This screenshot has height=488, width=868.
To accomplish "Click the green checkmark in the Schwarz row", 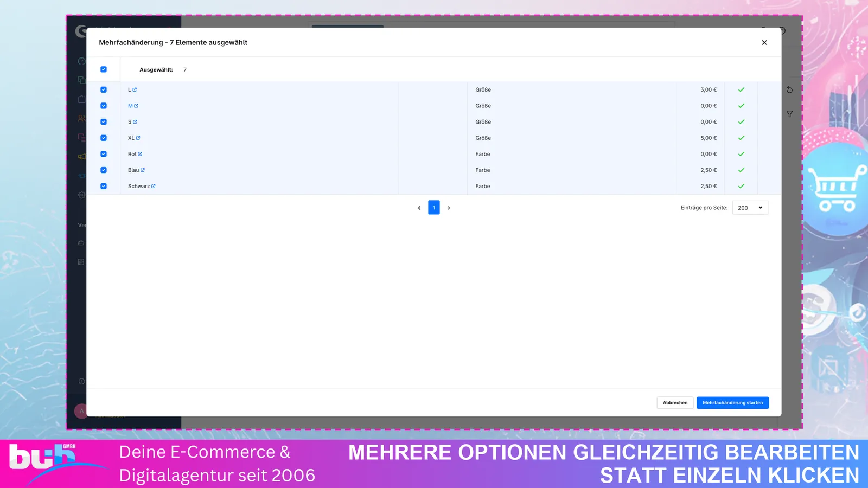I will pos(741,186).
